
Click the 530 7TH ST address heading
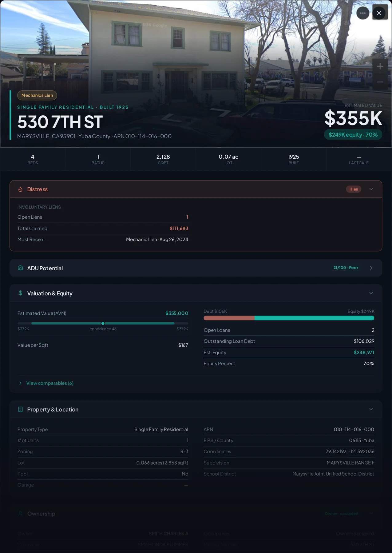click(x=60, y=122)
